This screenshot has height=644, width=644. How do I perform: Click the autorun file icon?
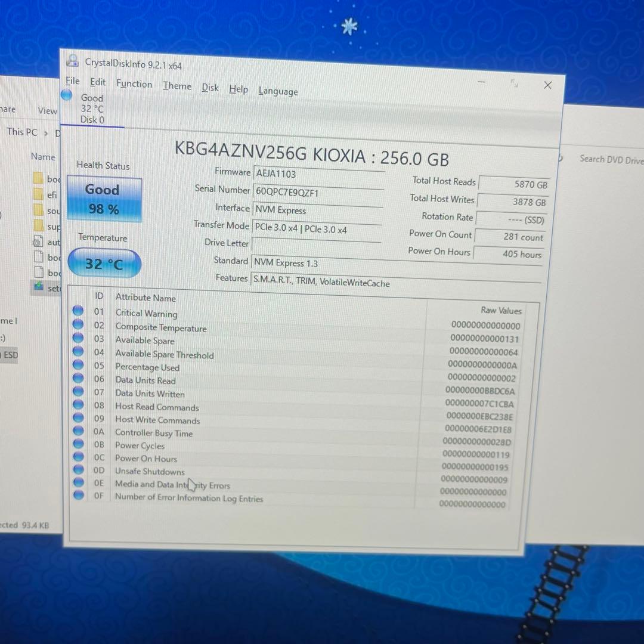point(37,242)
